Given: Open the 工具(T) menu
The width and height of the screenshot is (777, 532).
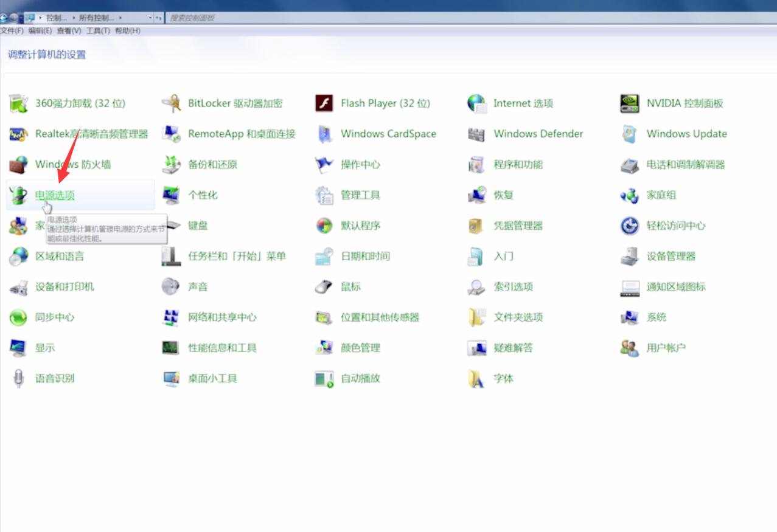Looking at the screenshot, I should click(x=98, y=30).
